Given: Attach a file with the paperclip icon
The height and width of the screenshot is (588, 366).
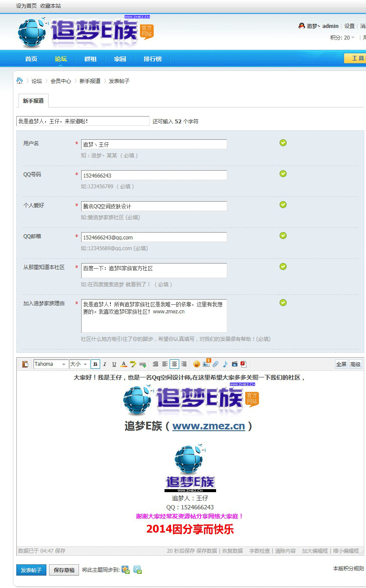Looking at the screenshot, I should coord(216,364).
